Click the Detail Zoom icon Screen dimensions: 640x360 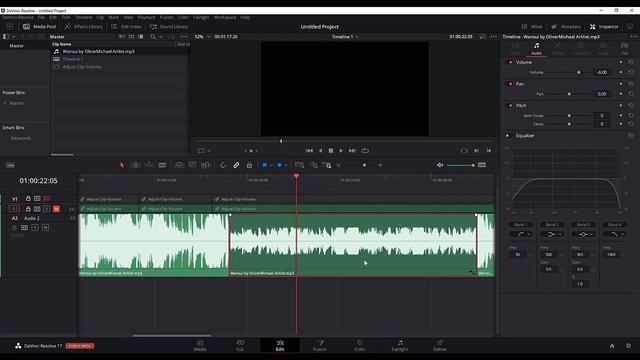(314, 165)
